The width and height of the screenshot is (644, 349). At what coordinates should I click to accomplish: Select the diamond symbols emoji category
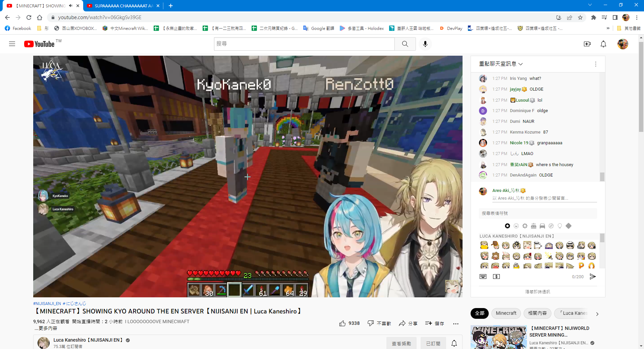point(569,226)
